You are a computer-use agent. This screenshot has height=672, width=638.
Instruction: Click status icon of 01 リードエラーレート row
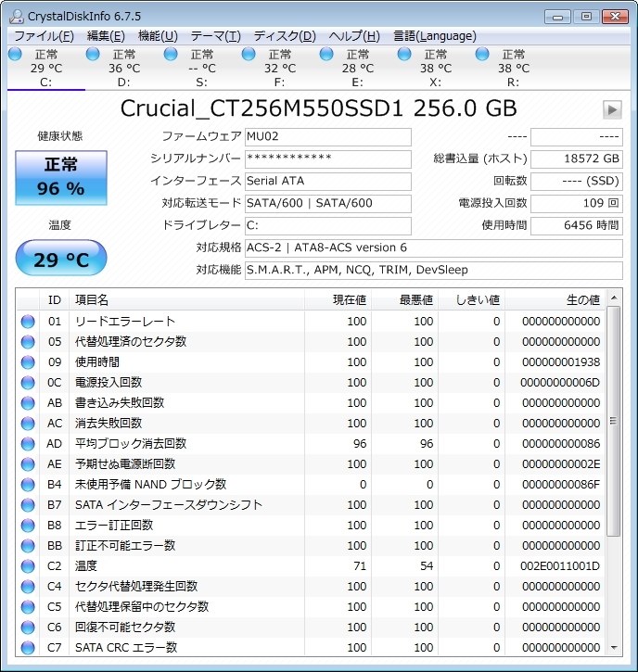coord(28,322)
